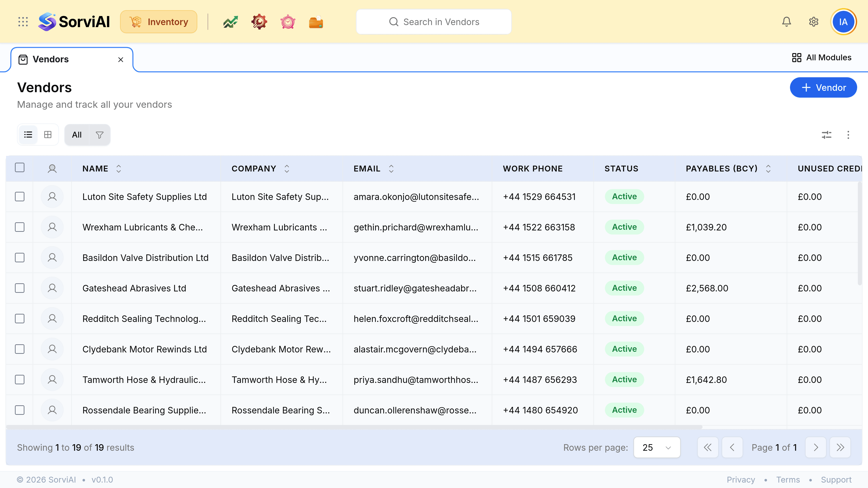This screenshot has width=868, height=488.
Task: Click the £1,642.80 payables cell
Action: [x=706, y=380]
